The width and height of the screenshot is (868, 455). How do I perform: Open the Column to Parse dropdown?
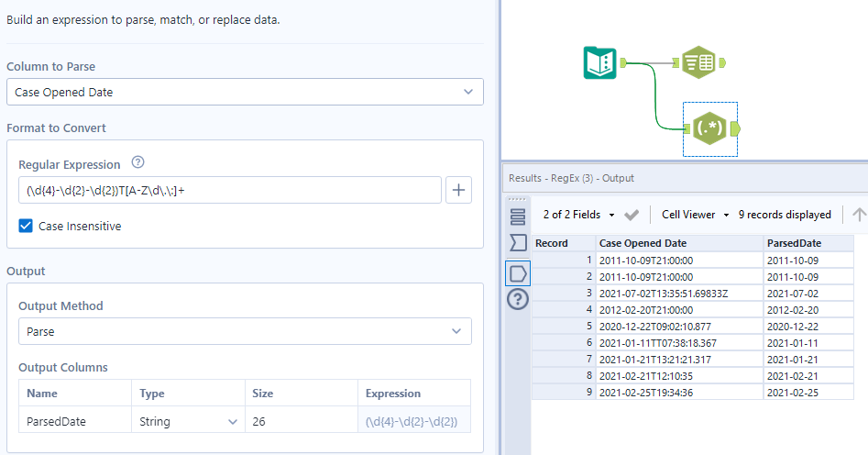(x=245, y=92)
